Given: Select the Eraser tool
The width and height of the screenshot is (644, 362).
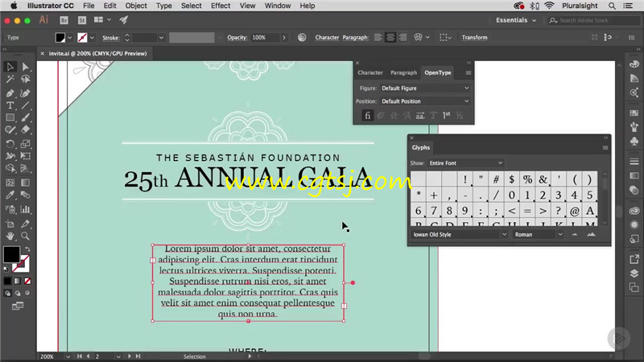Looking at the screenshot, I should (25, 130).
